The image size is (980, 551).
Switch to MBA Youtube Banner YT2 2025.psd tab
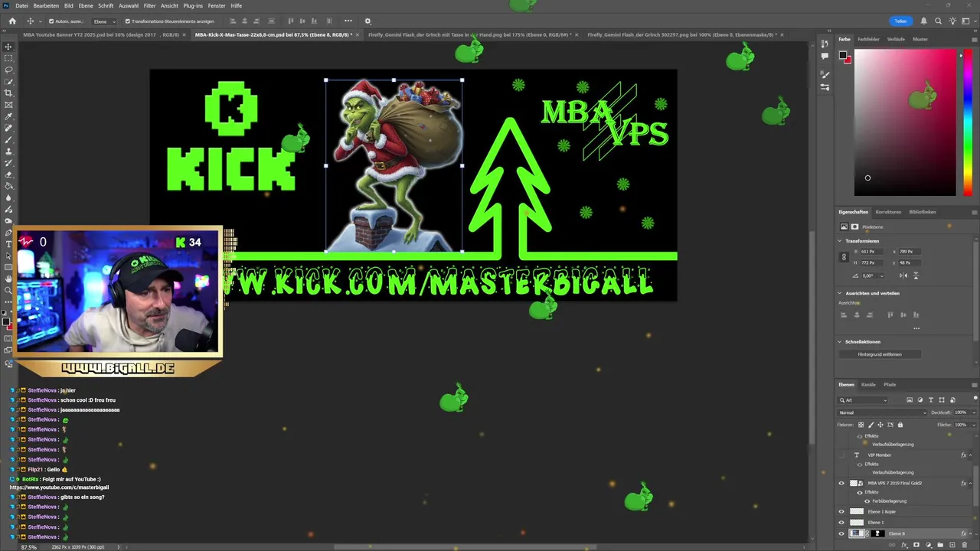(x=101, y=34)
